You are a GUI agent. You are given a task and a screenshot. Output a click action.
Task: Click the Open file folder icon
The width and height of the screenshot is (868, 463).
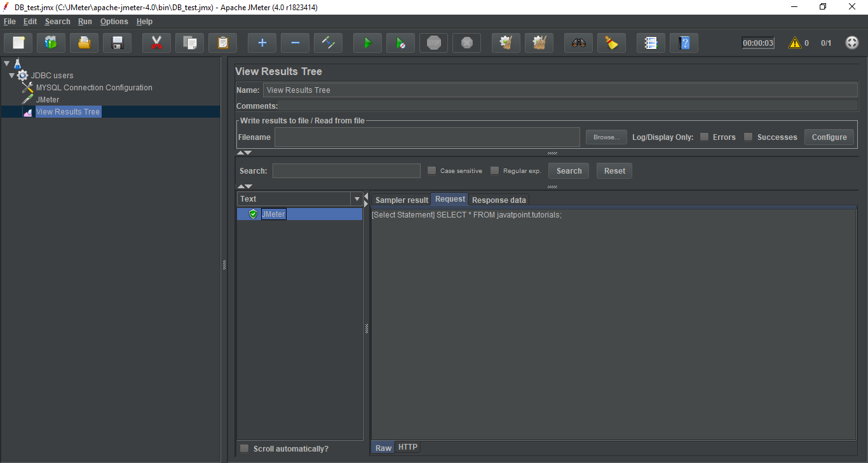pyautogui.click(x=85, y=43)
